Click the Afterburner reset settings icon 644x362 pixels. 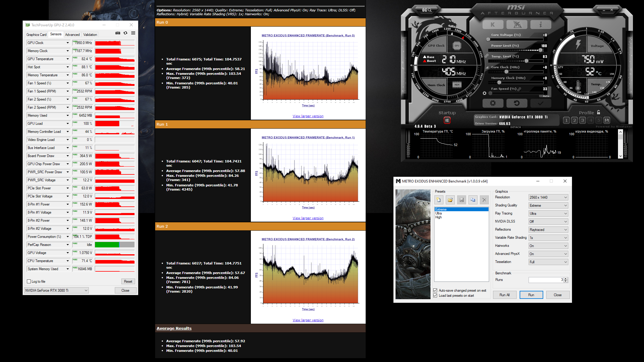point(517,103)
